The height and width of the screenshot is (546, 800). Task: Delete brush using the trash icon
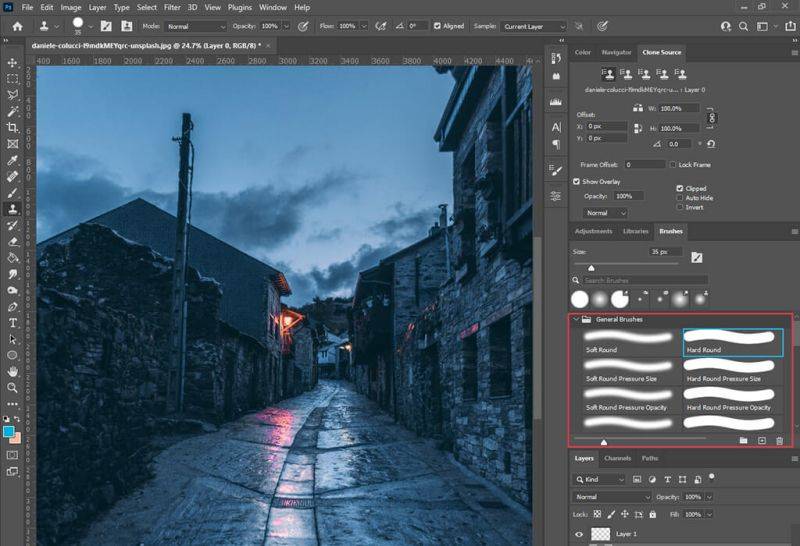(780, 440)
